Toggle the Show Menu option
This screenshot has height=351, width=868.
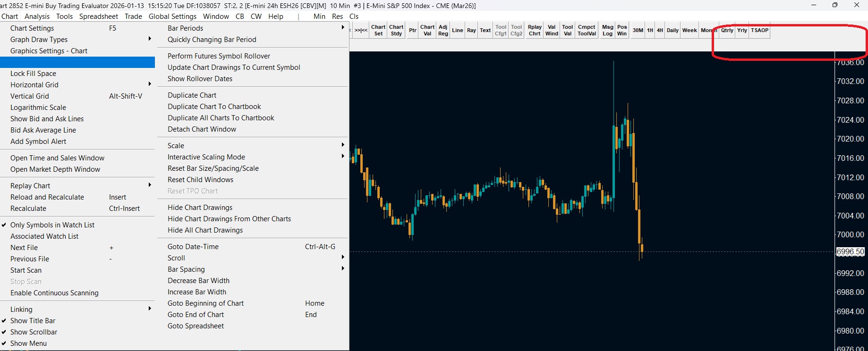click(77, 343)
